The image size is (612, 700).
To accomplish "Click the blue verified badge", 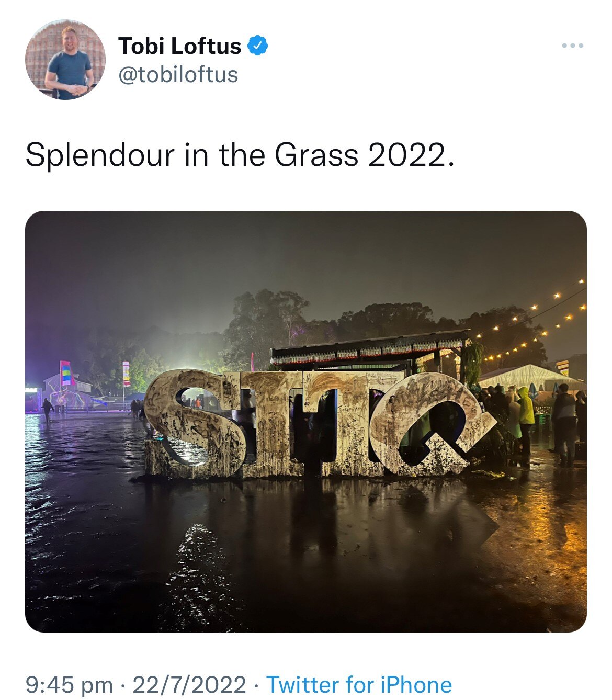I will pos(257,46).
